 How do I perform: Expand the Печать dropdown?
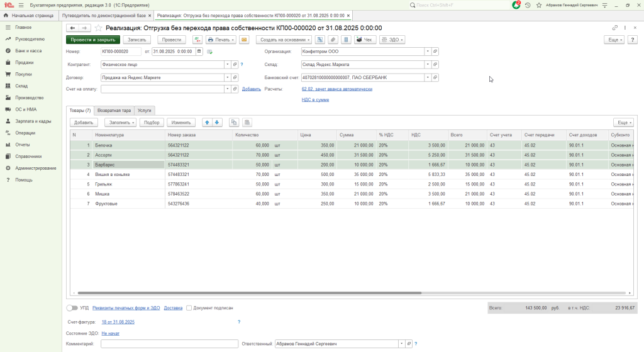click(221, 40)
